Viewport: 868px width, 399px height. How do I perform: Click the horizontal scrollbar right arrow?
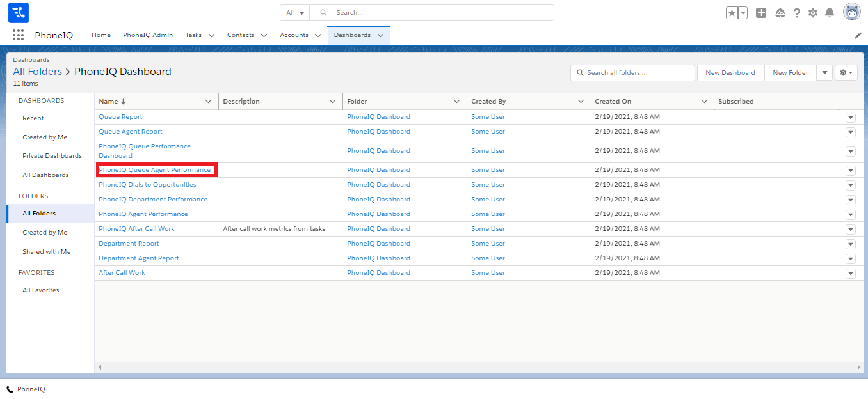coord(858,368)
